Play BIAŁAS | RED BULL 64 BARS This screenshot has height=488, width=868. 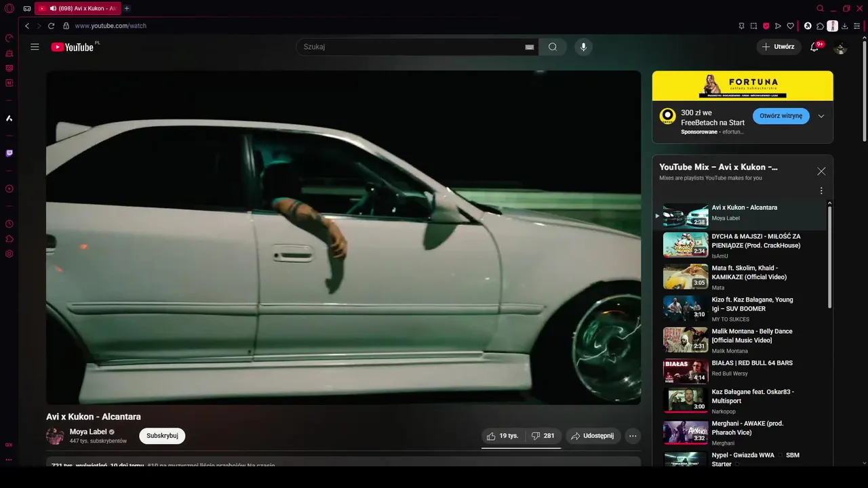pos(744,371)
